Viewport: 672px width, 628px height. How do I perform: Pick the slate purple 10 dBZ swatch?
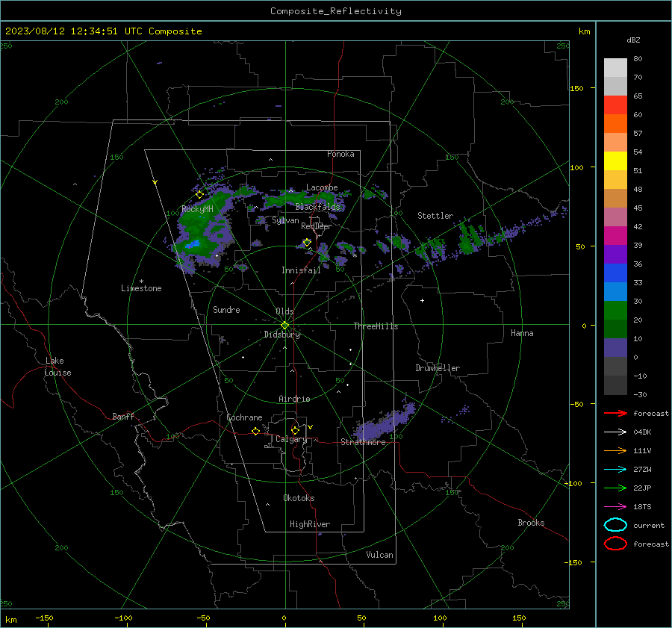pyautogui.click(x=615, y=347)
